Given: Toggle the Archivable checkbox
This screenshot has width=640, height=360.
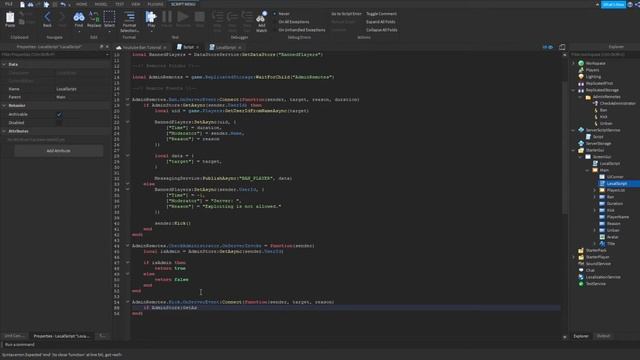Looking at the screenshot, I should (x=59, y=114).
